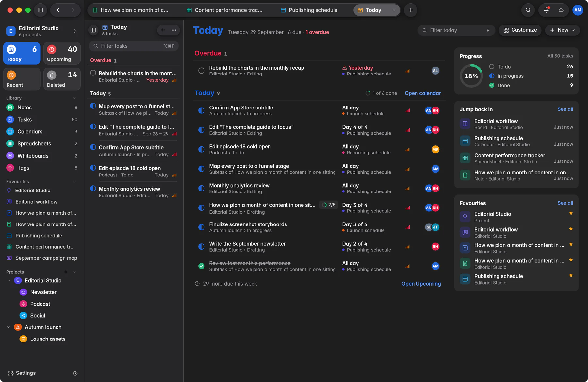The height and width of the screenshot is (382, 588).
Task: Open the Today list more options ellipsis
Action: pyautogui.click(x=174, y=30)
